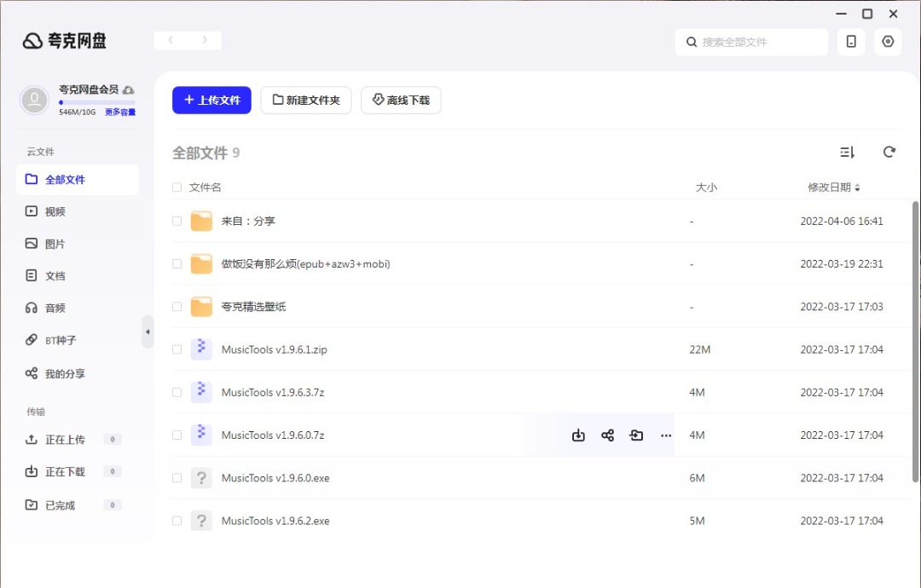Refresh the file list

889,152
